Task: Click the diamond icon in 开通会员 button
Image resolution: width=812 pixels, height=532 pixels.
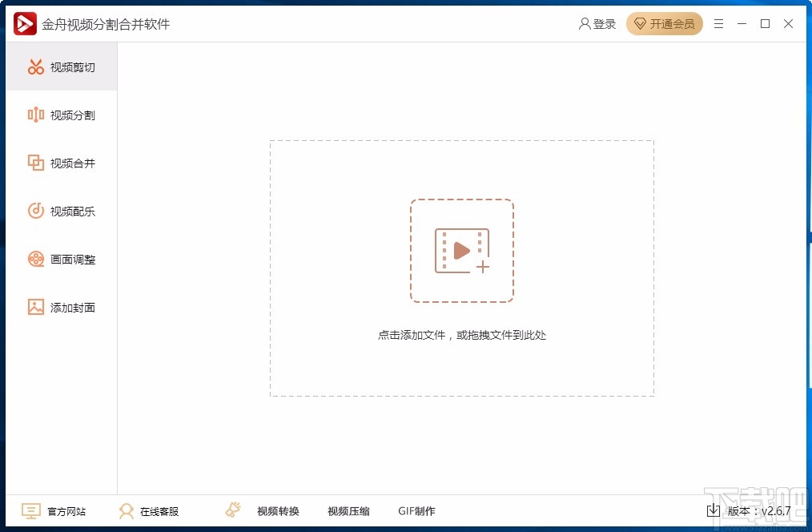Action: click(640, 24)
